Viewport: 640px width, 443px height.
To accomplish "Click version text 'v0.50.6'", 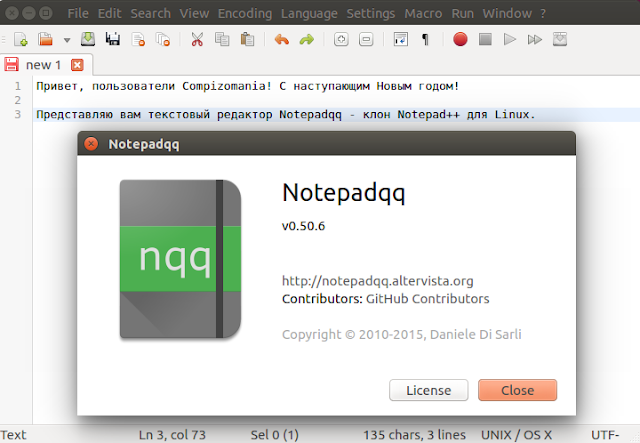I will click(x=303, y=226).
